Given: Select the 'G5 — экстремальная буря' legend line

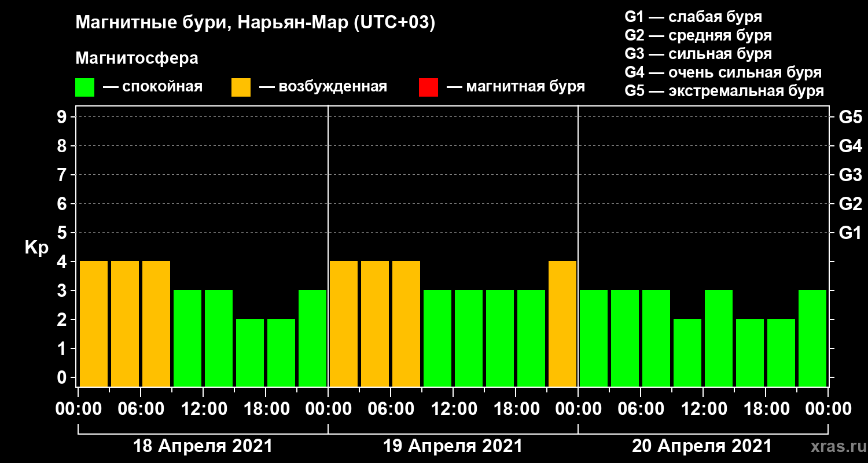Looking at the screenshot, I should pos(724,91).
